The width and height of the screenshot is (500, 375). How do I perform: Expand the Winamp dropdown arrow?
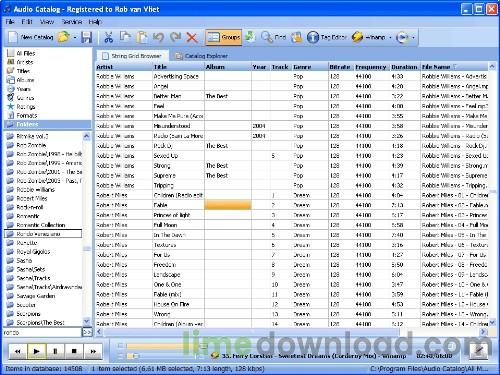coord(390,37)
